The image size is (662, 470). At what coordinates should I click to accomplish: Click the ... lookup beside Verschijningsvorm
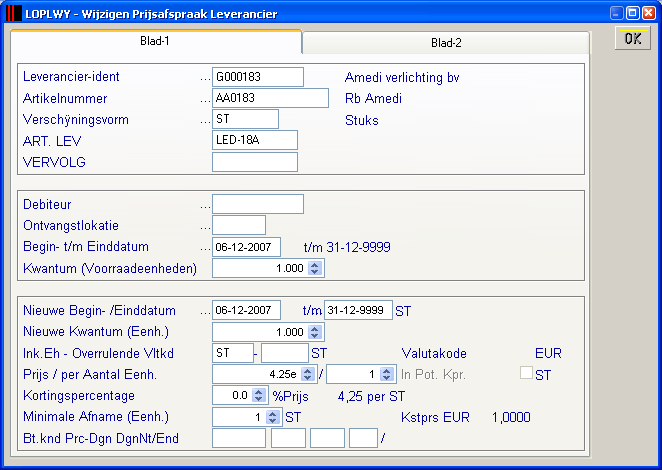205,122
